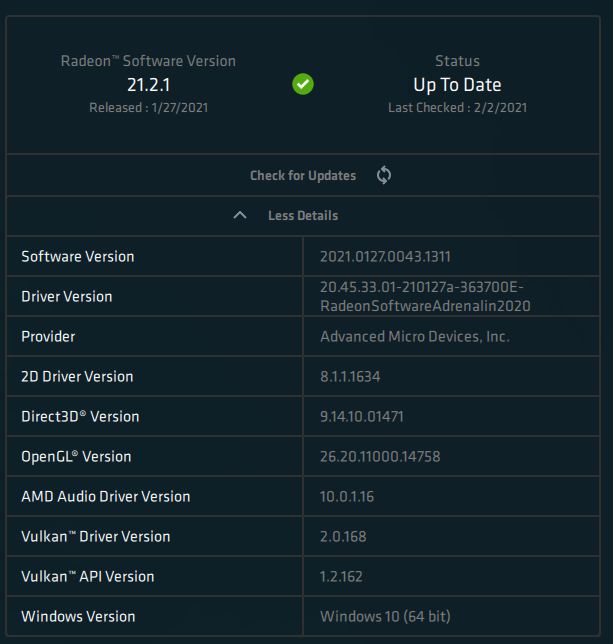This screenshot has width=613, height=644.
Task: Select value 9.14.10.01471
Action: pyautogui.click(x=362, y=416)
